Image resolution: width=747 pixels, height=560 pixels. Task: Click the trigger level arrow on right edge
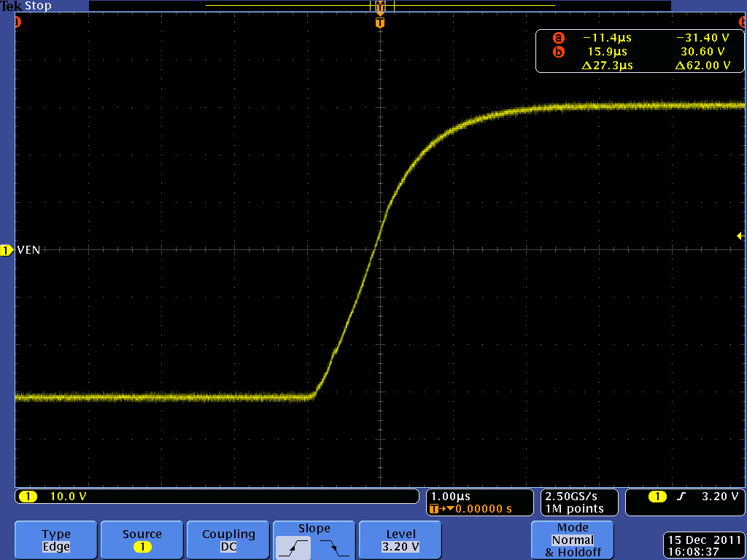point(740,236)
